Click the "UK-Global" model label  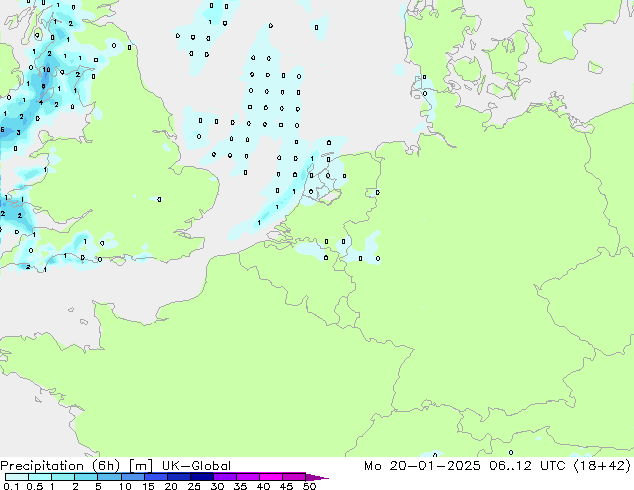tap(196, 466)
